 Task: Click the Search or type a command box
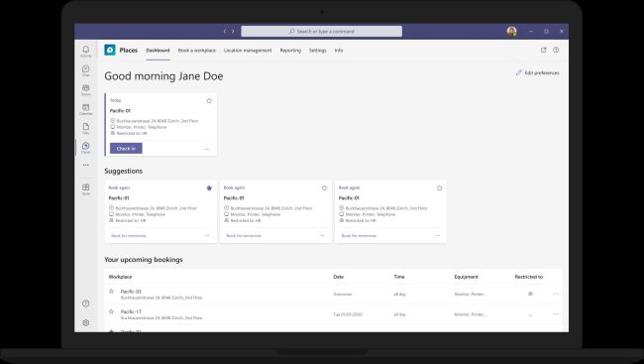click(322, 32)
